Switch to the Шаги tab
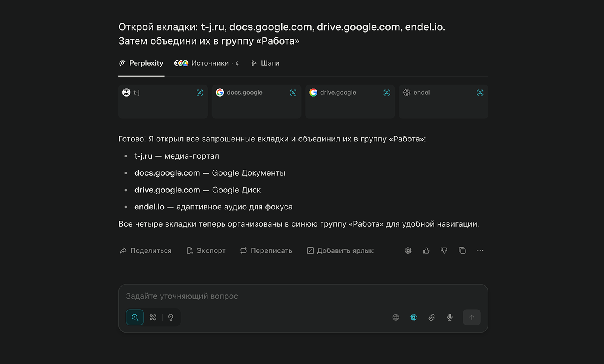Viewport: 604px width, 364px height. (265, 63)
